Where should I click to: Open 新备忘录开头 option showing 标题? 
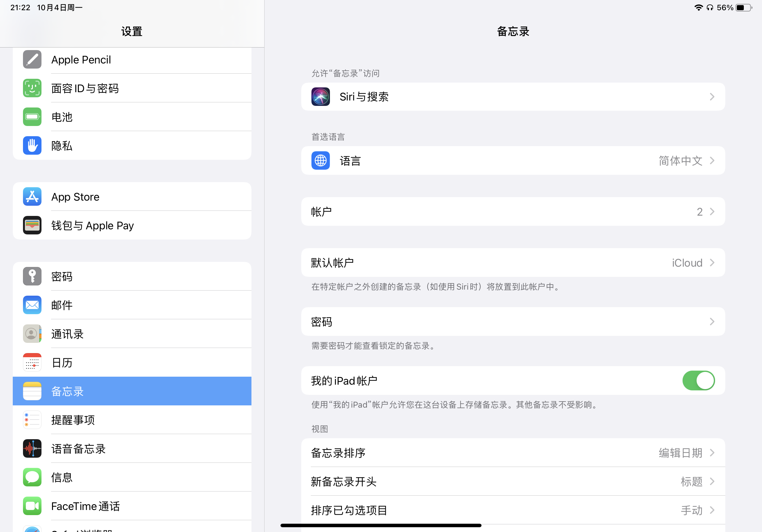513,481
